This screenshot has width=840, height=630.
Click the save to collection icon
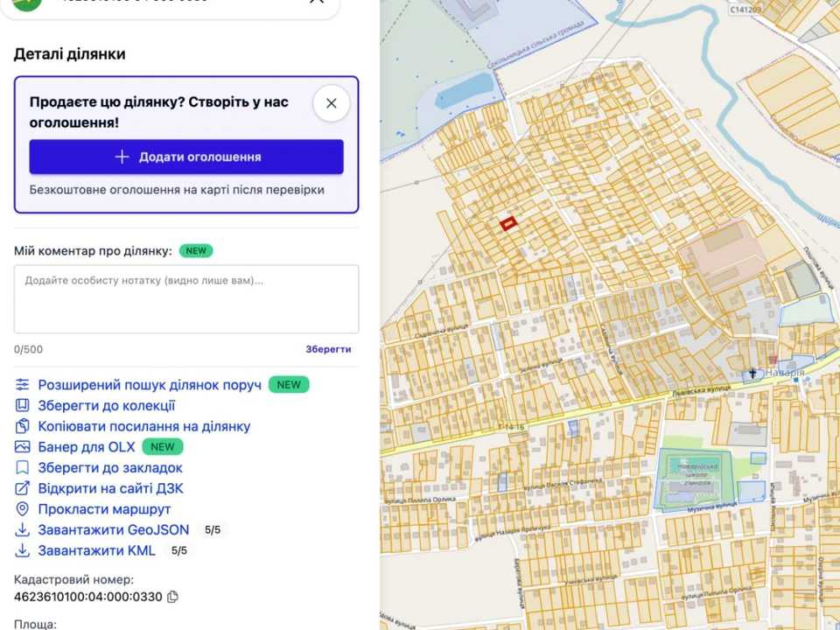click(22, 405)
